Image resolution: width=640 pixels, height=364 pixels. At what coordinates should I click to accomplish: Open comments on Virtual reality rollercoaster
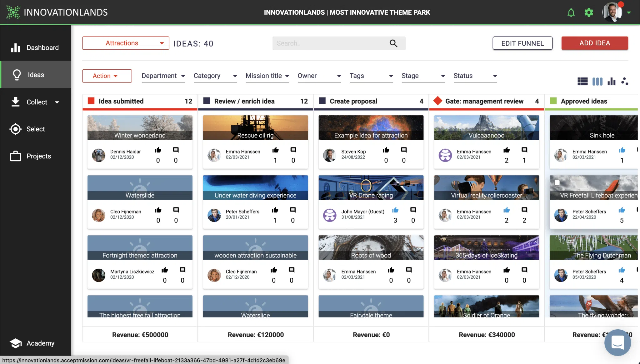[x=524, y=210]
